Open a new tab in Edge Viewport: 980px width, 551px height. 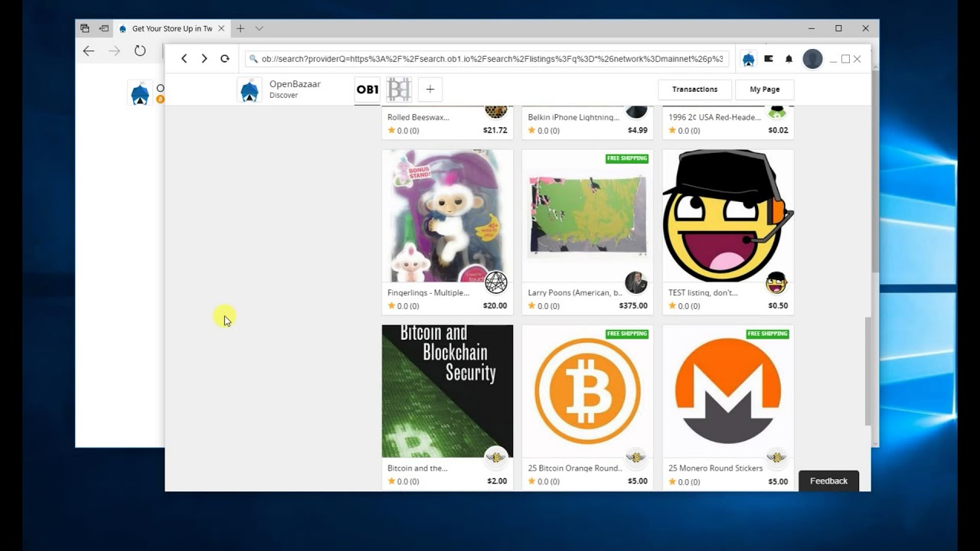[x=240, y=28]
